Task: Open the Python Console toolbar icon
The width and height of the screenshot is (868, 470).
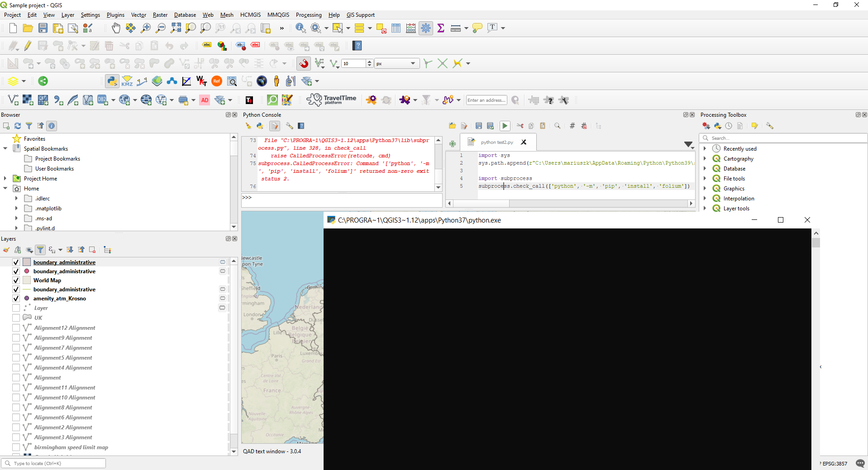Action: coord(112,81)
